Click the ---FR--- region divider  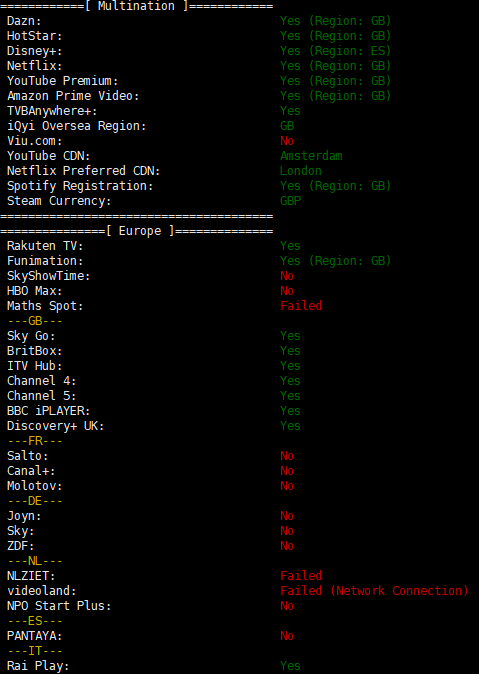(x=35, y=441)
